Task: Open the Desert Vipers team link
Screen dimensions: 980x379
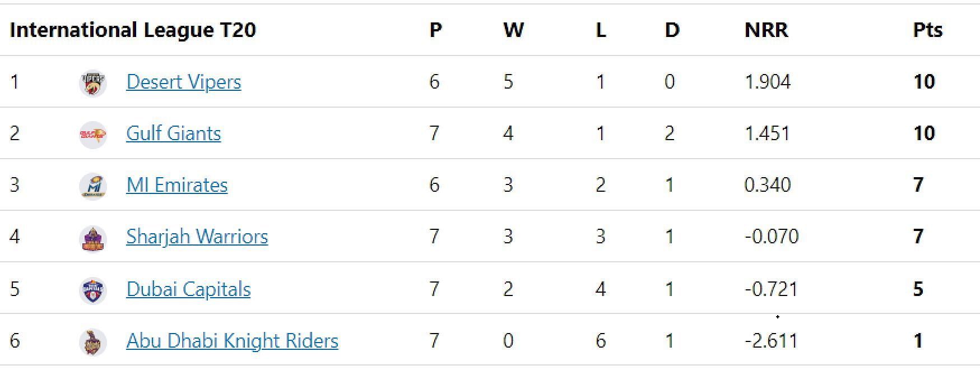Action: coord(184,82)
